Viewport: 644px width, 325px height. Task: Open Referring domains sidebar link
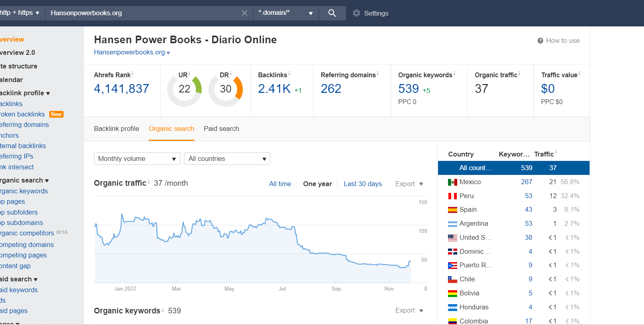point(24,124)
